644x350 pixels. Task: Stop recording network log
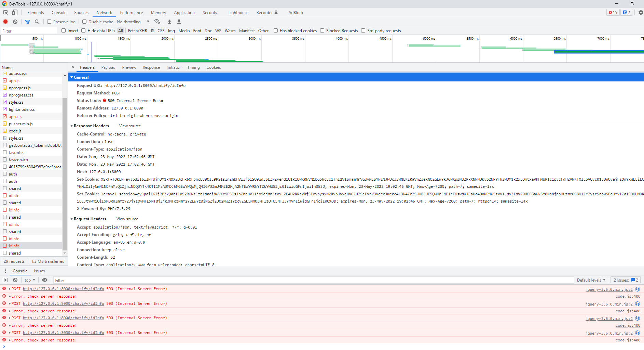5,22
